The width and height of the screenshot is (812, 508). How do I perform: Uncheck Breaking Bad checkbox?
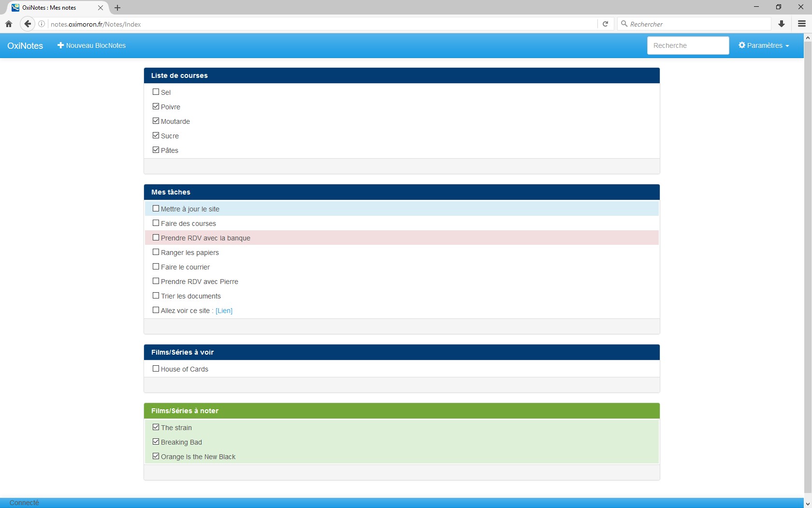pyautogui.click(x=156, y=442)
